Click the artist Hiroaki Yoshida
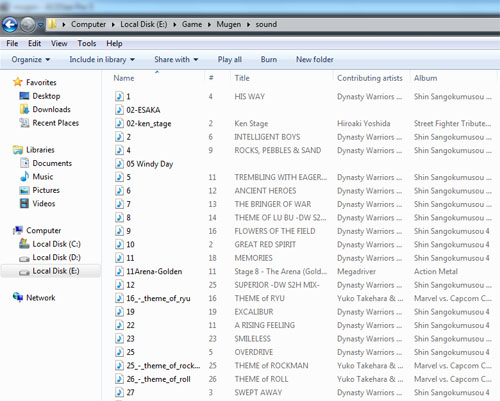500x401 pixels. point(364,123)
